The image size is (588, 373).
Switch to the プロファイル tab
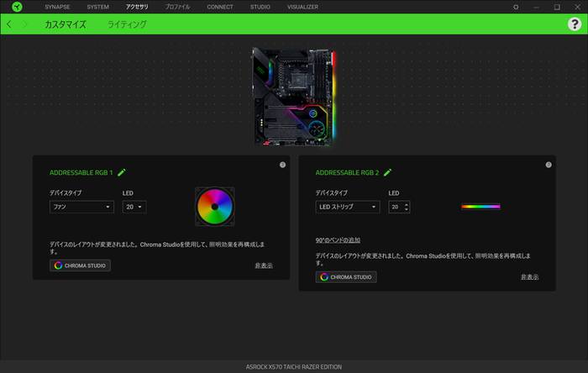point(177,7)
